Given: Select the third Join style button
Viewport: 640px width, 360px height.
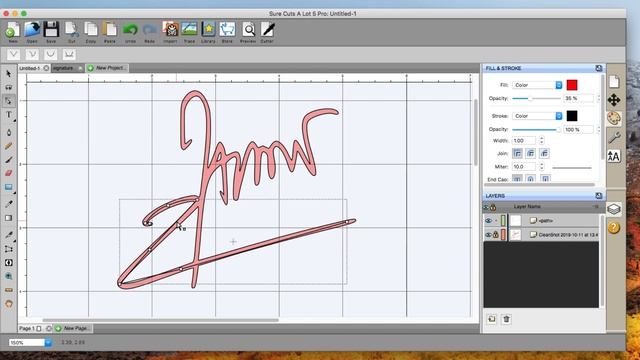Looking at the screenshot, I should [544, 153].
